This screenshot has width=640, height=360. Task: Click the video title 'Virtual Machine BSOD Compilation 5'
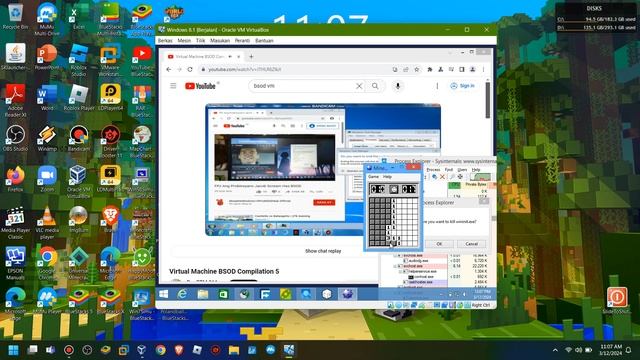point(224,271)
